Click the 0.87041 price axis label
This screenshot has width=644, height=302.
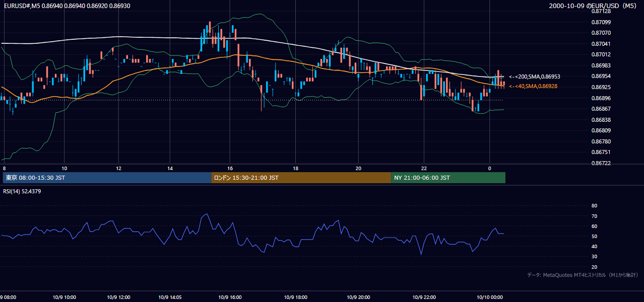(601, 44)
